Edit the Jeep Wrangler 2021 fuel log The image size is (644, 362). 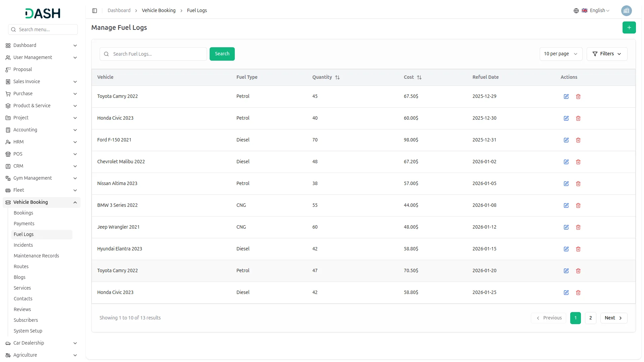click(566, 227)
